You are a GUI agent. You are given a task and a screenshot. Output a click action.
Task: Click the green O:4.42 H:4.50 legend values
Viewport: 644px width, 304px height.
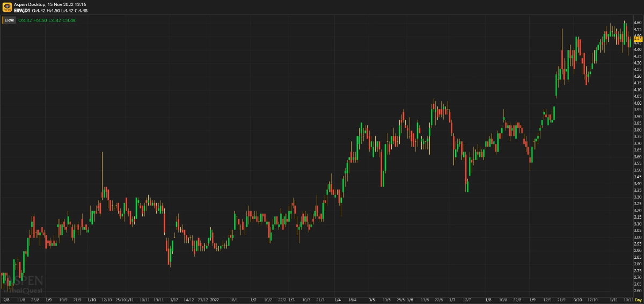47,20
